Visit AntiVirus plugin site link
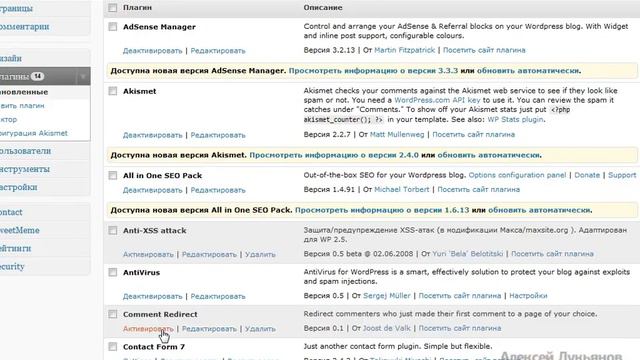This screenshot has height=360, width=640. click(460, 296)
